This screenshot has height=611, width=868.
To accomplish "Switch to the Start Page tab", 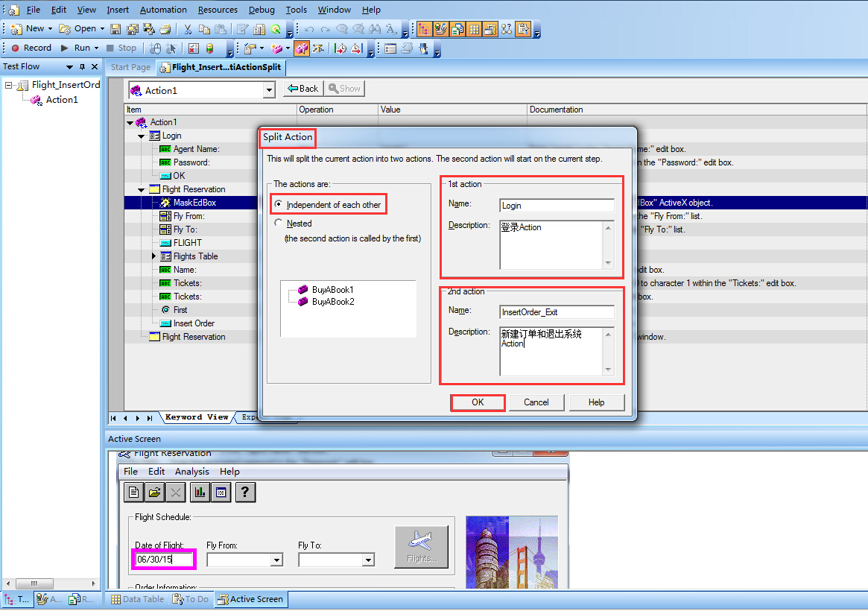I will pos(130,67).
